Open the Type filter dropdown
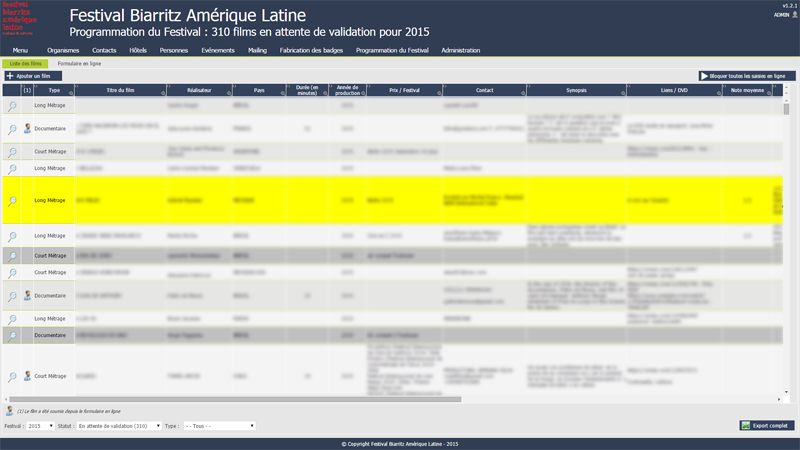The image size is (800, 450). (x=219, y=426)
